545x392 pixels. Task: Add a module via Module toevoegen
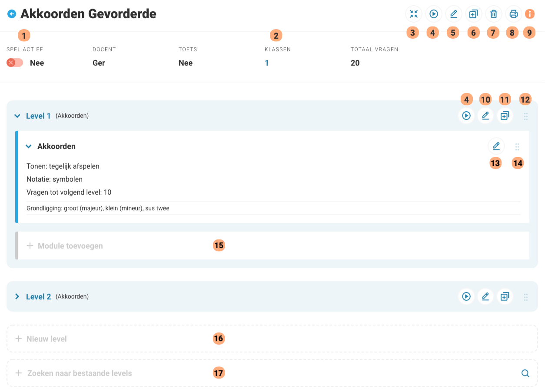pos(273,246)
